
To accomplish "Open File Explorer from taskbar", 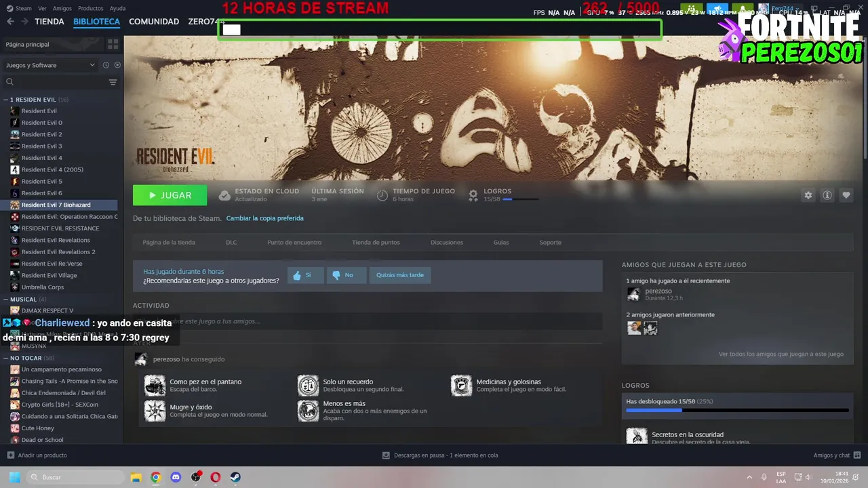I will click(136, 477).
